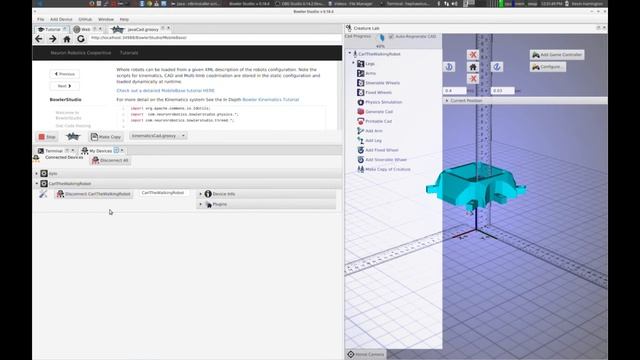Switch to the javaCad.groovy tab
The width and height of the screenshot is (640, 360).
pos(142,29)
